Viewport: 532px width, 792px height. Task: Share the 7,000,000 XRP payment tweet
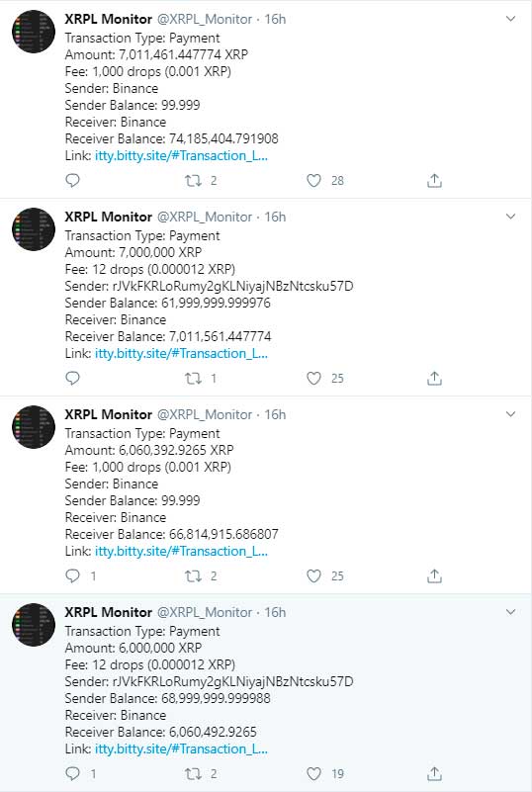pos(434,378)
